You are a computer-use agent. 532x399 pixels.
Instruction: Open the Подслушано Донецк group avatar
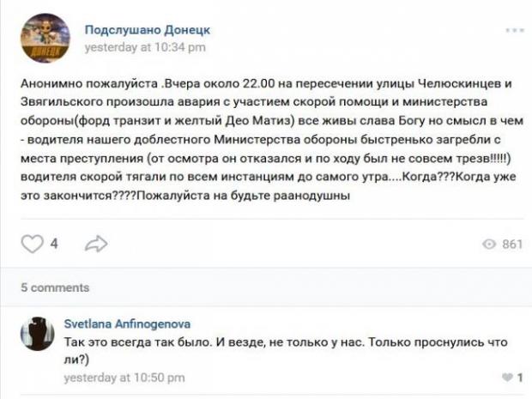pyautogui.click(x=45, y=39)
